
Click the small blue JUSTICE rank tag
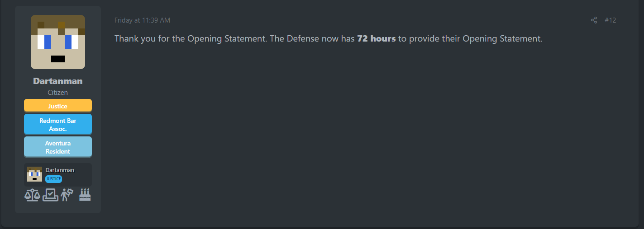tap(53, 179)
